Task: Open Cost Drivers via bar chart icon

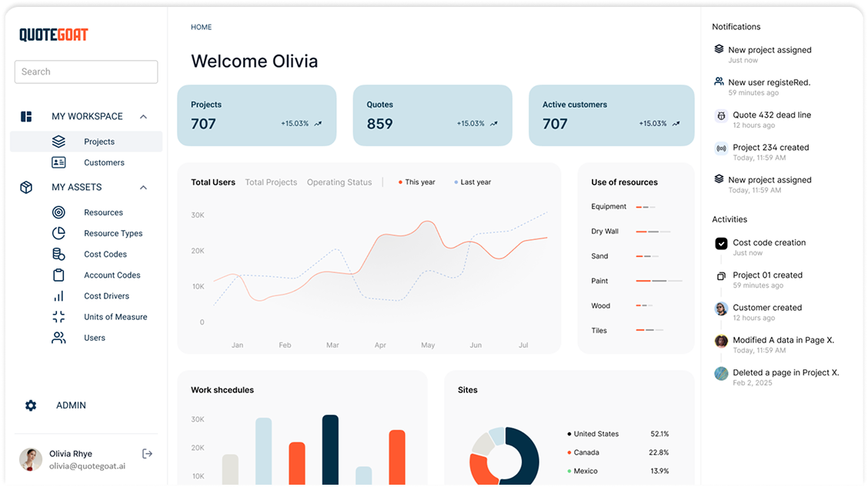Action: pos(58,296)
